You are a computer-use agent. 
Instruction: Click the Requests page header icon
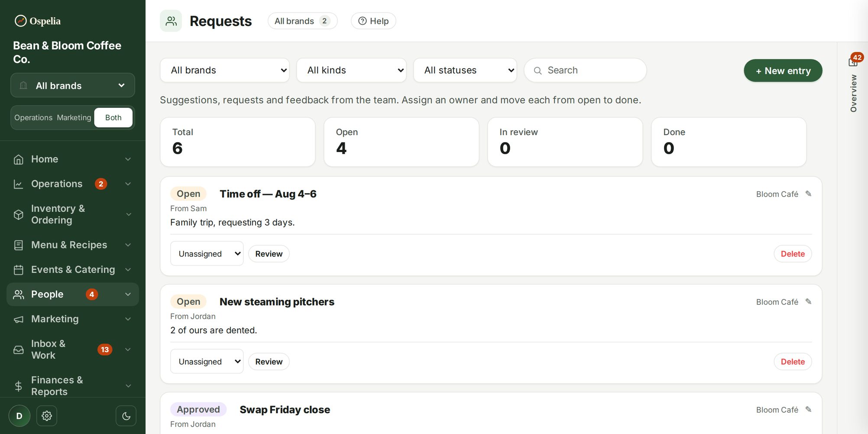171,21
